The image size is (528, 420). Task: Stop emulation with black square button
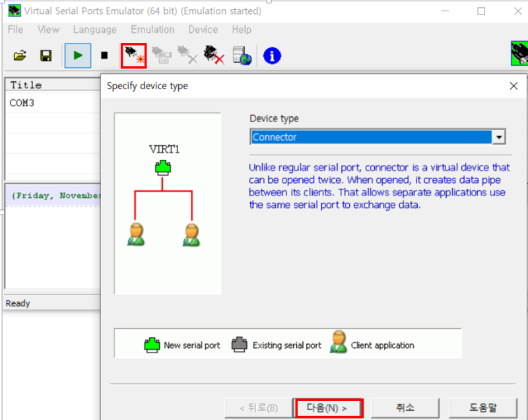pyautogui.click(x=104, y=55)
